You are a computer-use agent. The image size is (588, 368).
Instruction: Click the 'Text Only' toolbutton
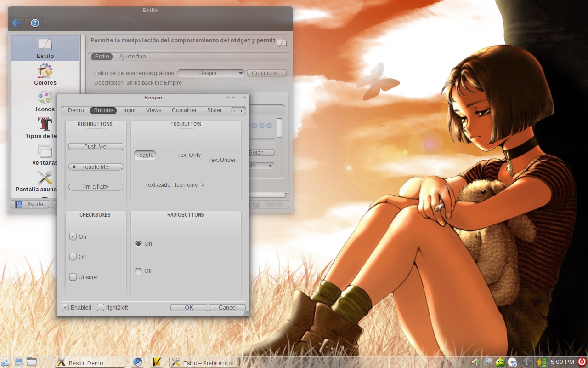[189, 155]
